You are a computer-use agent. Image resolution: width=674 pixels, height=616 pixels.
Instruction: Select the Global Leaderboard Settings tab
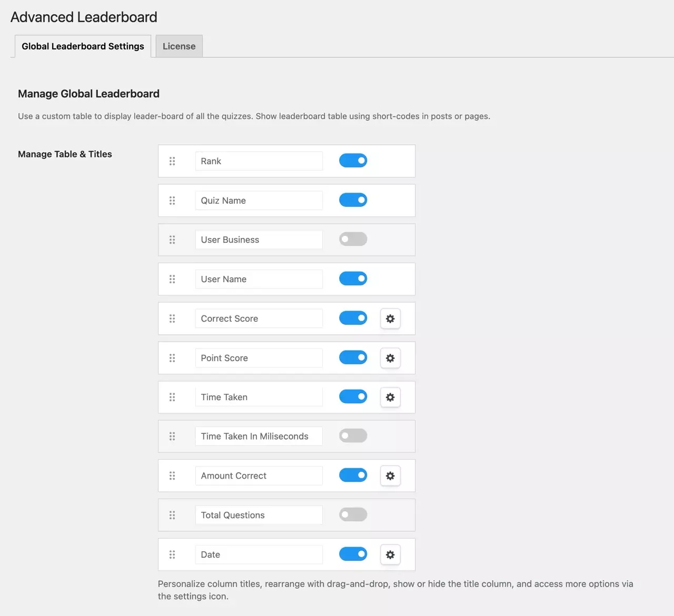click(83, 46)
